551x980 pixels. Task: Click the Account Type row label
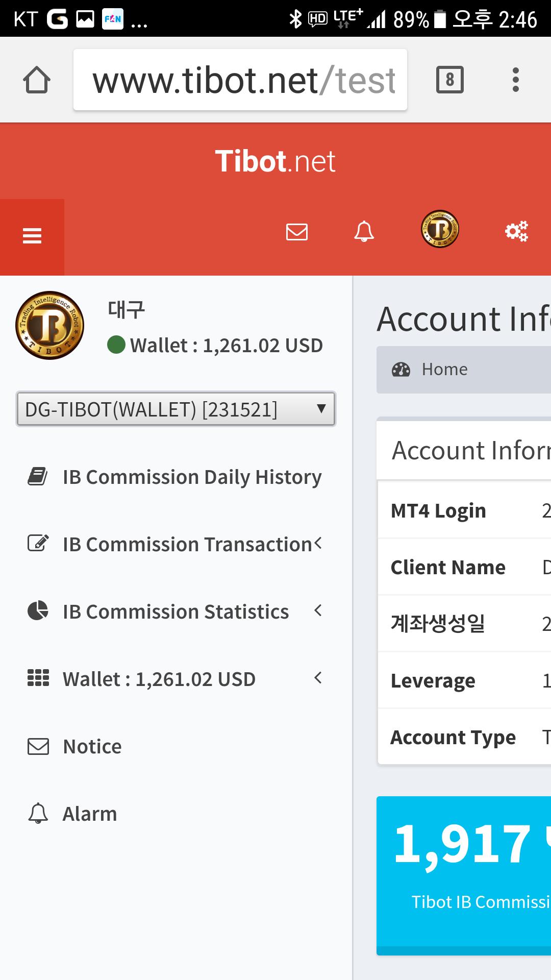pyautogui.click(x=453, y=738)
